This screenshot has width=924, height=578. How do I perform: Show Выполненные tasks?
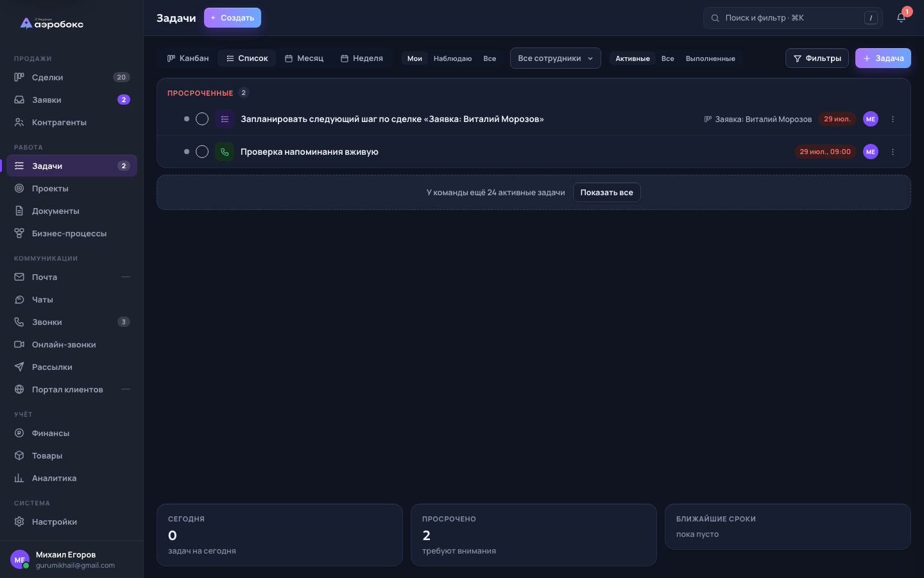click(x=710, y=58)
